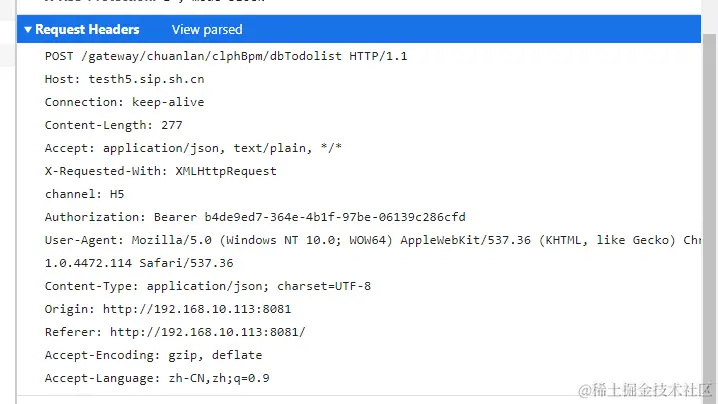
Task: Click the channel H5 header
Action: pos(84,194)
